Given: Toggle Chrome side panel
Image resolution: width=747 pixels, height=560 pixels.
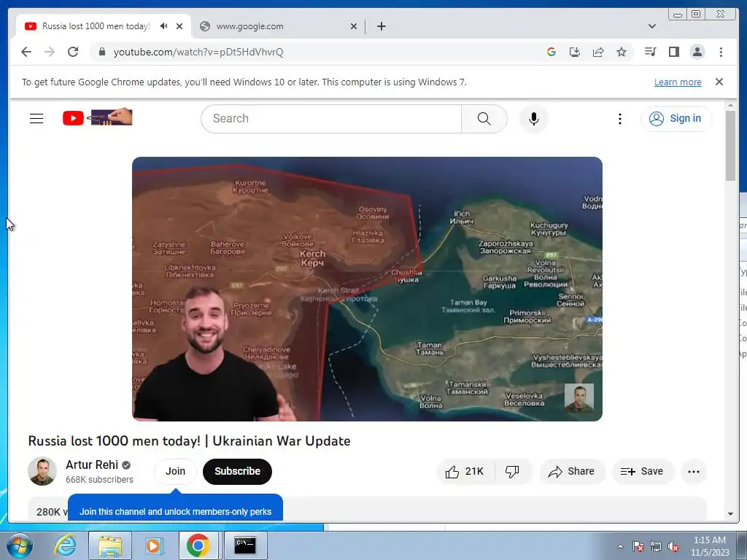Looking at the screenshot, I should coord(673,52).
